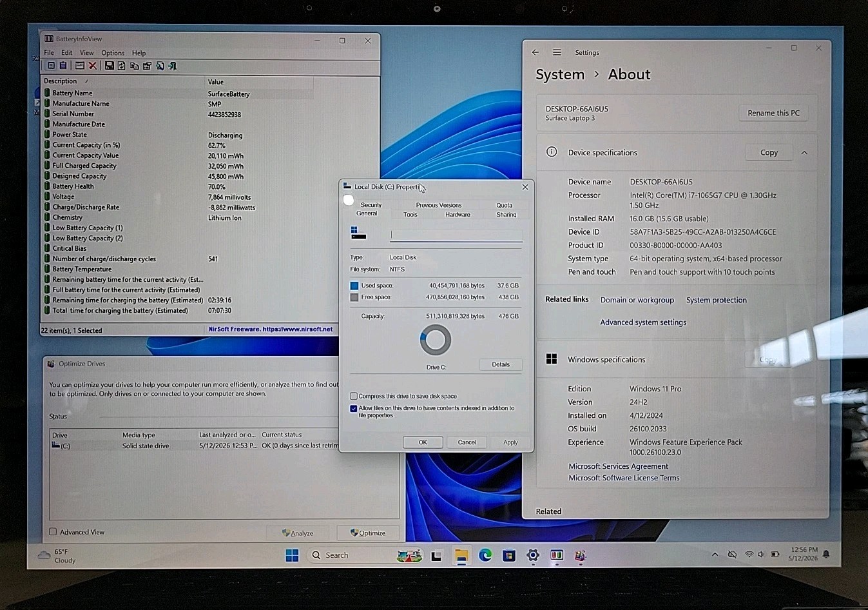Select the Battery Health row
The height and width of the screenshot is (610, 868).
point(177,186)
